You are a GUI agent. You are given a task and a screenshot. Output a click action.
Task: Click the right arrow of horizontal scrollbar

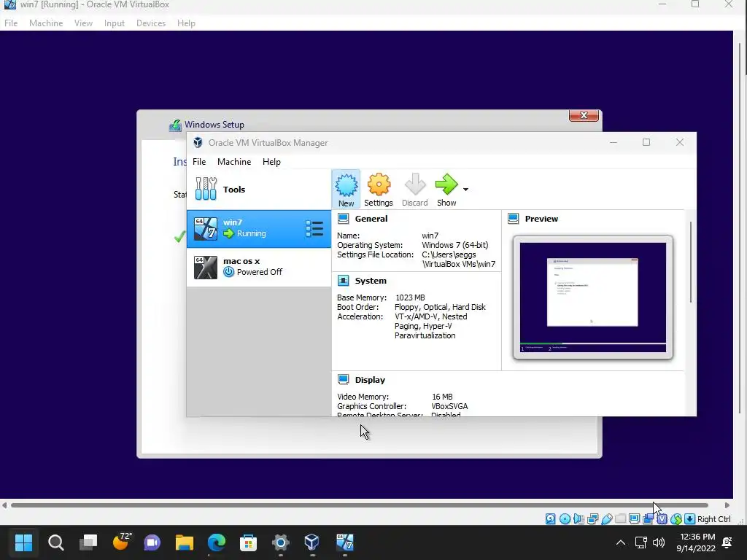click(x=727, y=505)
